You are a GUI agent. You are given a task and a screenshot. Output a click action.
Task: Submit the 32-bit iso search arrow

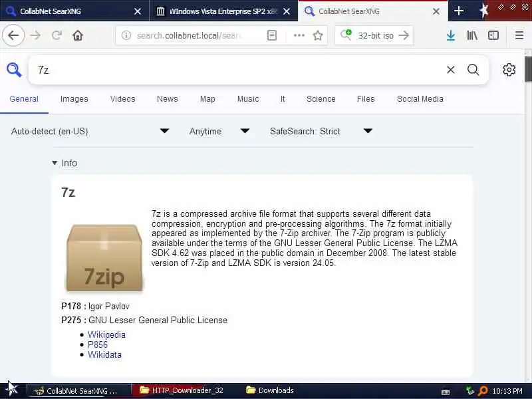pyautogui.click(x=404, y=35)
